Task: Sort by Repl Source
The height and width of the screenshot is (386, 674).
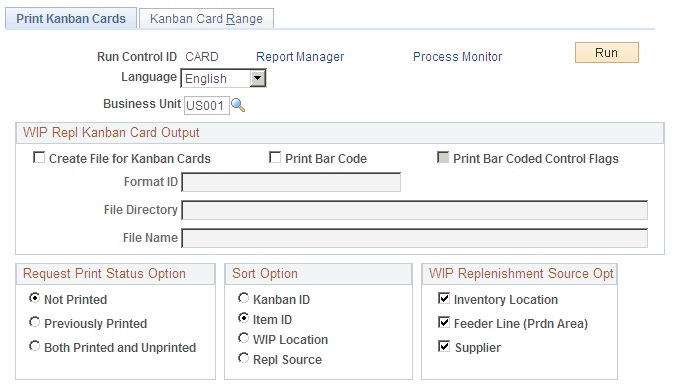Action: (x=243, y=358)
